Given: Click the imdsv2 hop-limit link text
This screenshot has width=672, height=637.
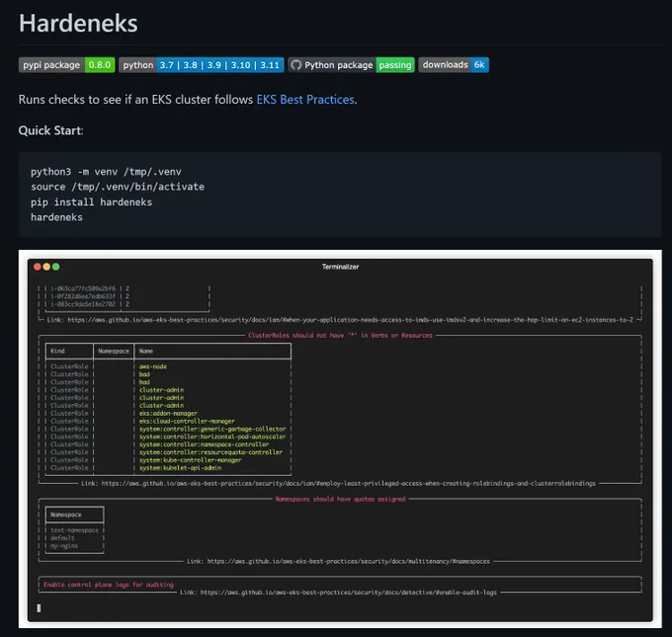Looking at the screenshot, I should pos(350,320).
